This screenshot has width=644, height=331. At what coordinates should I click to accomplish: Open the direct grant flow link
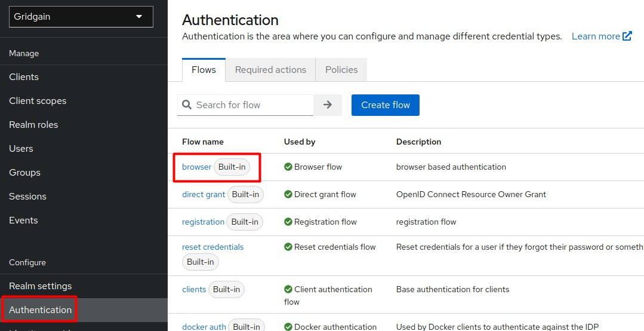click(204, 195)
